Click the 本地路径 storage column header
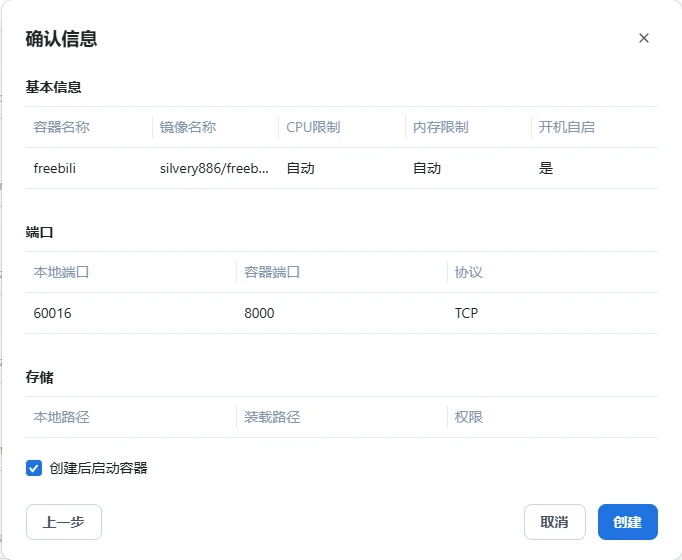Image resolution: width=682 pixels, height=560 pixels. click(x=62, y=417)
